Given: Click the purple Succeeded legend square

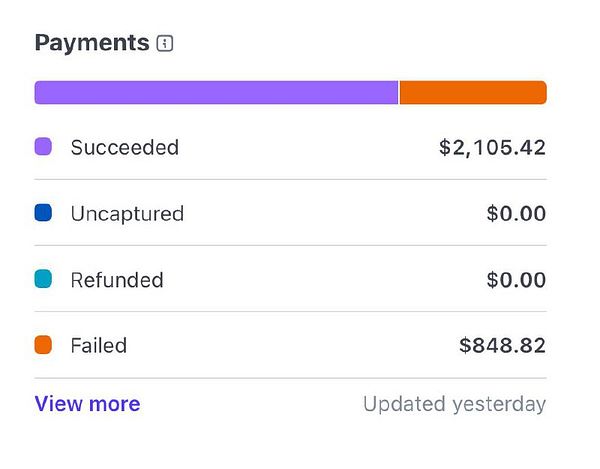Looking at the screenshot, I should [x=43, y=147].
